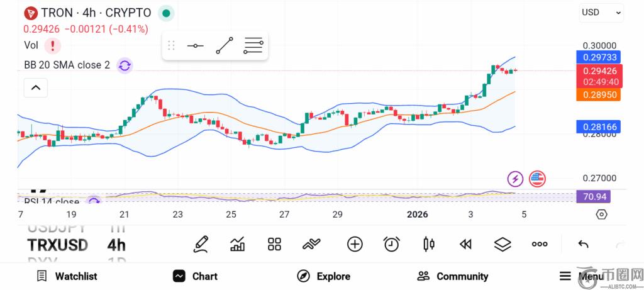The image size is (644, 290).
Task: Undo with the curved back arrow
Action: (583, 245)
